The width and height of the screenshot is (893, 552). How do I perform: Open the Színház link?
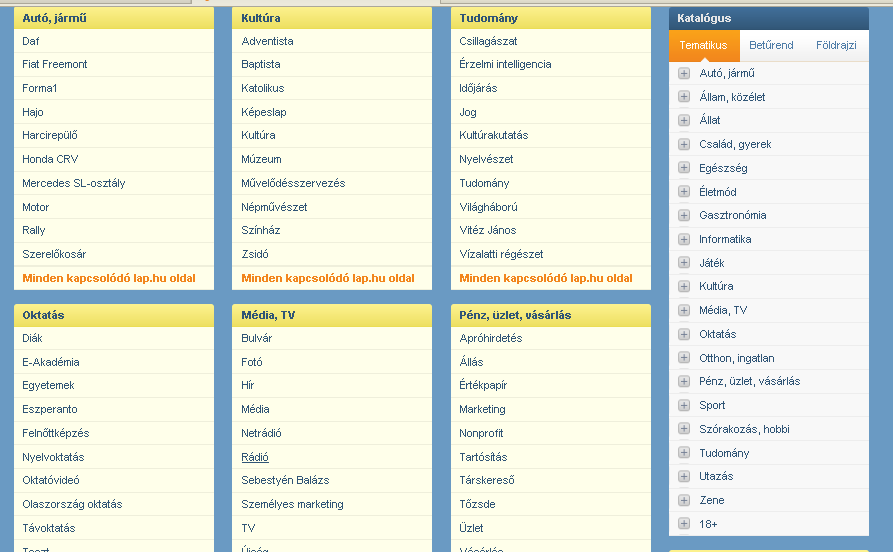click(260, 231)
